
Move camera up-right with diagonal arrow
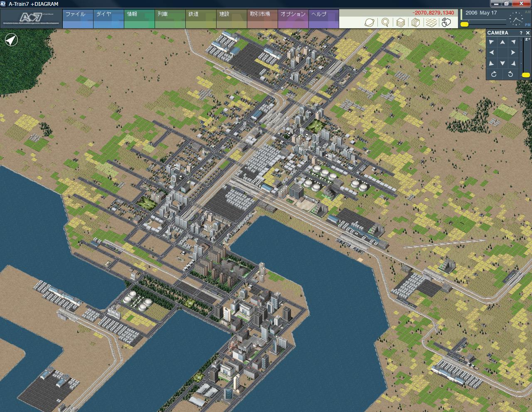click(513, 42)
